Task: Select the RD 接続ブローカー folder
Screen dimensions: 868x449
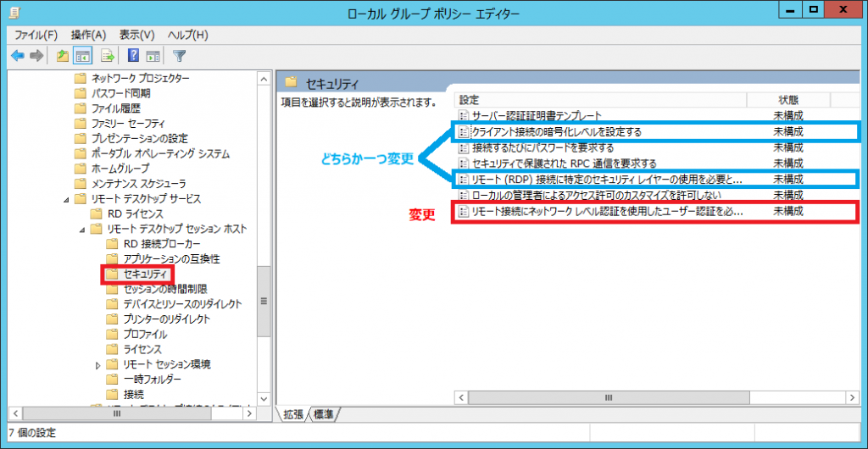Action: (x=162, y=244)
